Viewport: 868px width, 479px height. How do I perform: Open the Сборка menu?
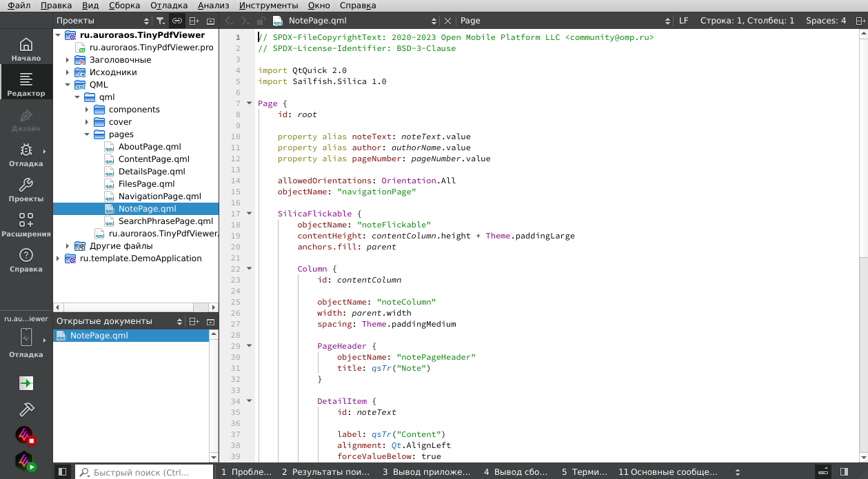124,6
